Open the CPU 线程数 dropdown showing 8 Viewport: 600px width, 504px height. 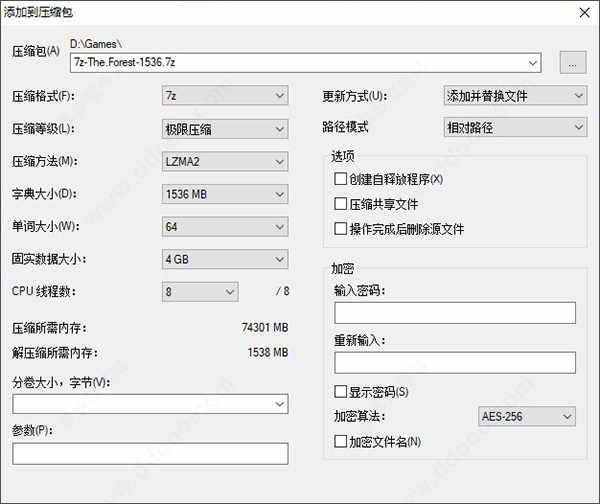point(200,292)
